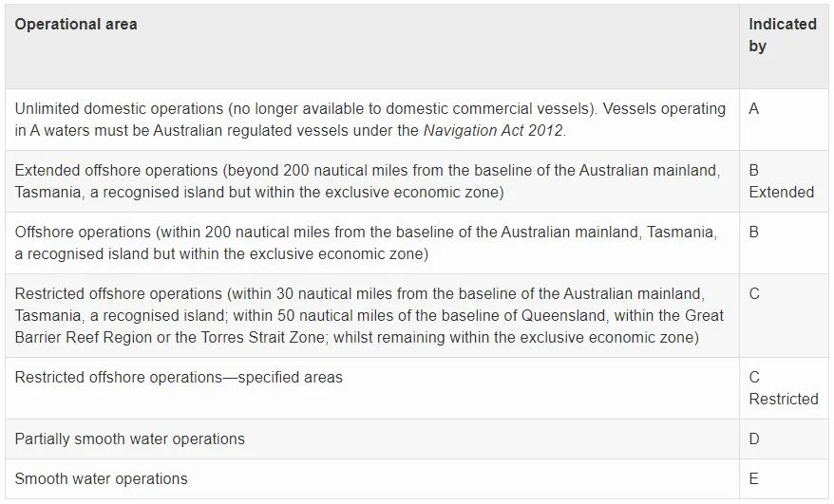Image resolution: width=834 pixels, height=504 pixels.
Task: Select the Extended offshore operations description
Action: (368, 180)
